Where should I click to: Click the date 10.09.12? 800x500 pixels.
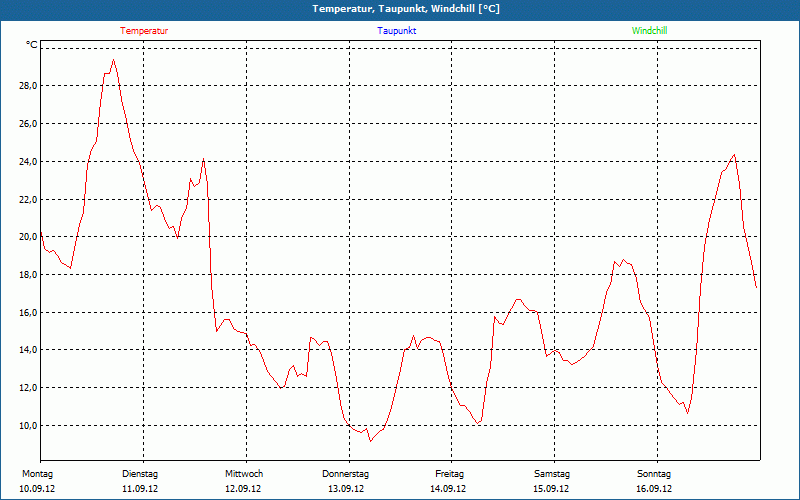[37, 489]
